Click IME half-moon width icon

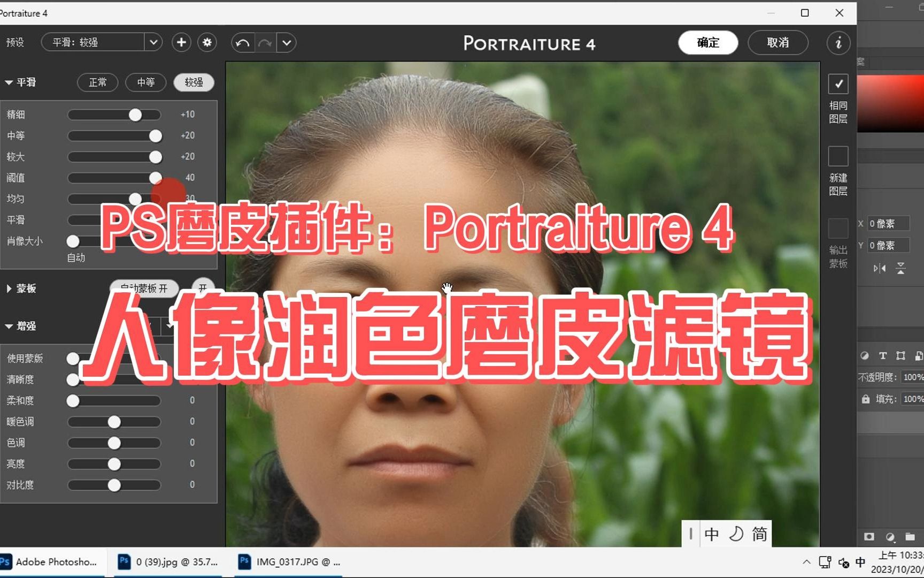(736, 534)
